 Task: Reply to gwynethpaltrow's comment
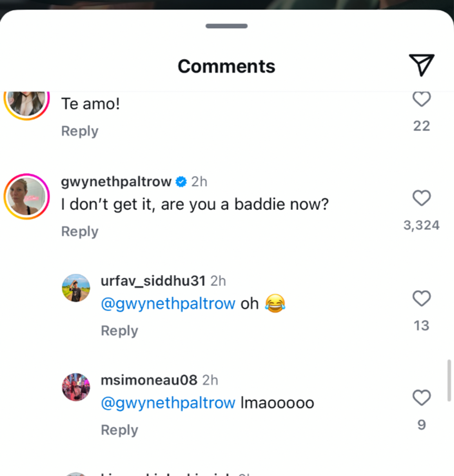(x=80, y=231)
